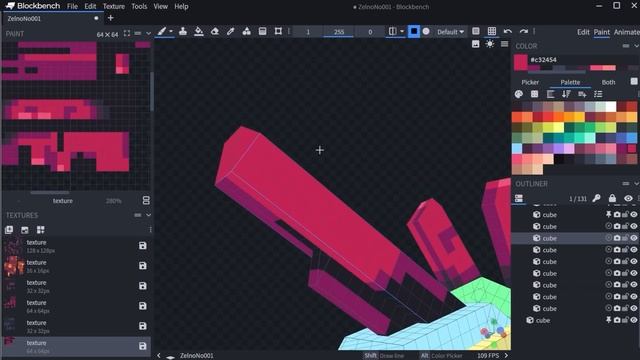Go to next tab via bottom right arrow
Image resolution: width=640 pixels, height=360 pixels.
pos(506,356)
